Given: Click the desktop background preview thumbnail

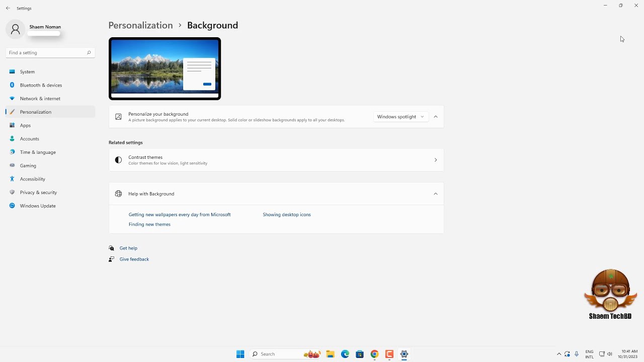Looking at the screenshot, I should tap(165, 68).
